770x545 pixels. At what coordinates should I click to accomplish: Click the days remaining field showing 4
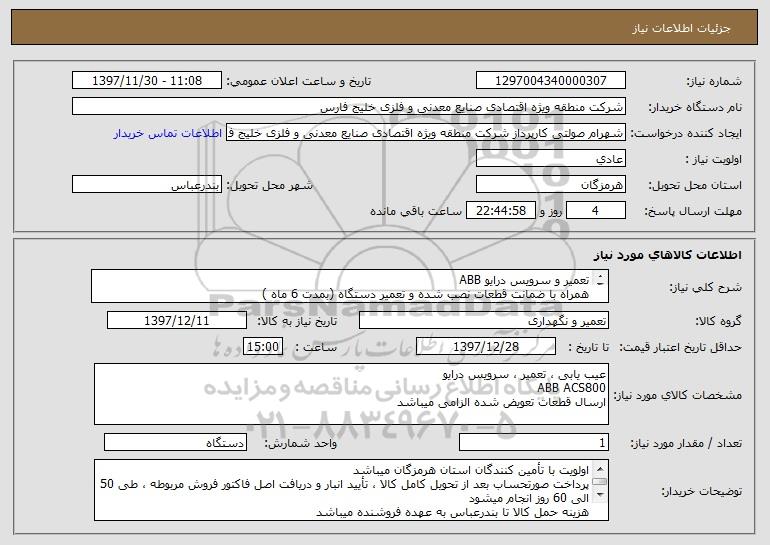pyautogui.click(x=596, y=211)
